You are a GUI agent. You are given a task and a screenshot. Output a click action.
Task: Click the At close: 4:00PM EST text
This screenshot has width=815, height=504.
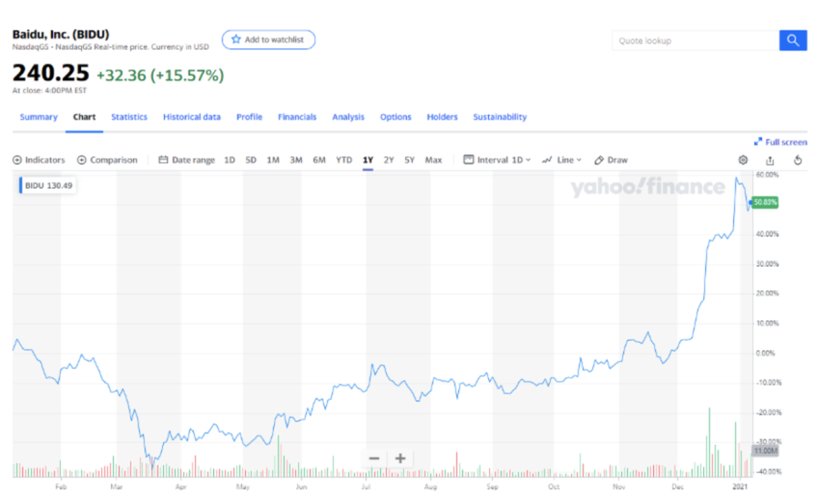50,90
